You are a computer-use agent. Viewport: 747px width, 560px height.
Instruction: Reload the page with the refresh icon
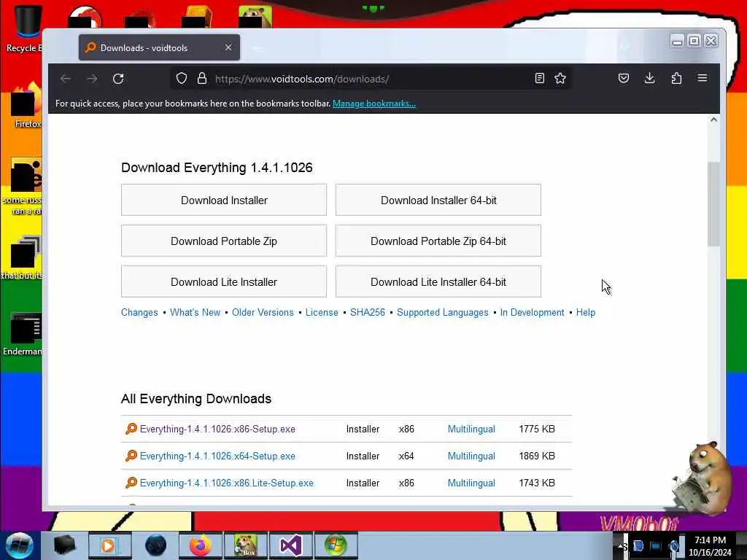[118, 79]
